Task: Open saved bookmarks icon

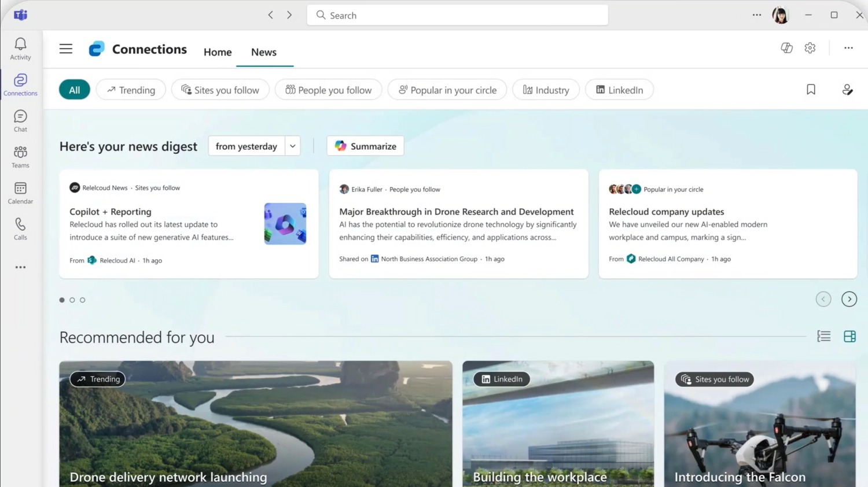Action: 811,90
